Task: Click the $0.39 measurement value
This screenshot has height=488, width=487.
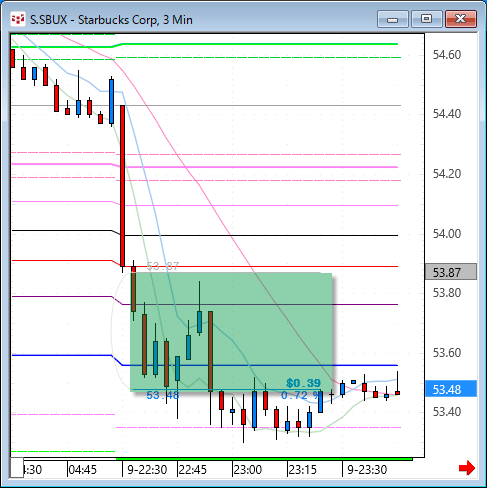Action: pyautogui.click(x=303, y=383)
